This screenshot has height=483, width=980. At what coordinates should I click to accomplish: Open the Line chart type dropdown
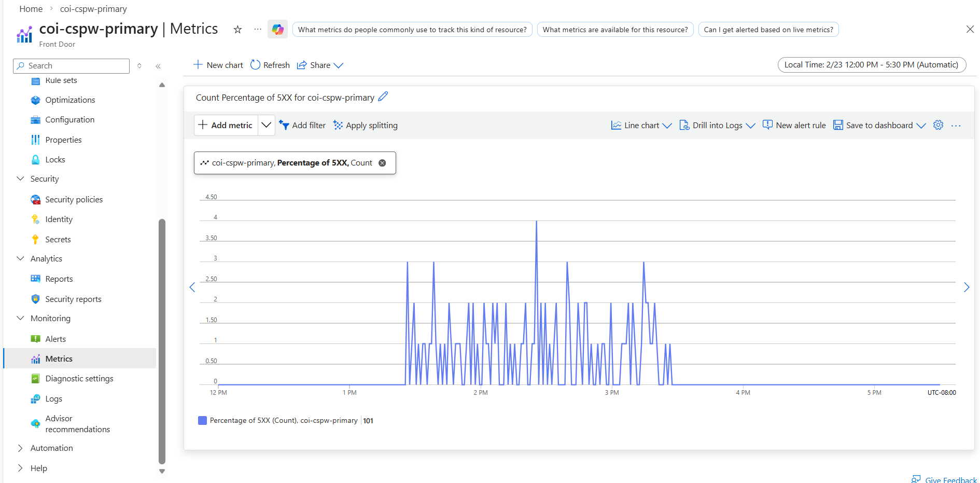(x=641, y=125)
